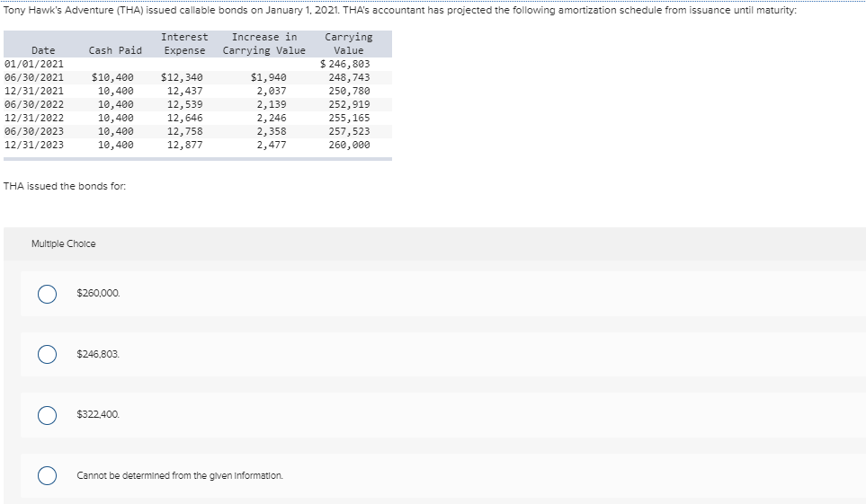Choose 'Cannot be determined' radio option
This screenshot has height=504, width=866.
coord(47,475)
